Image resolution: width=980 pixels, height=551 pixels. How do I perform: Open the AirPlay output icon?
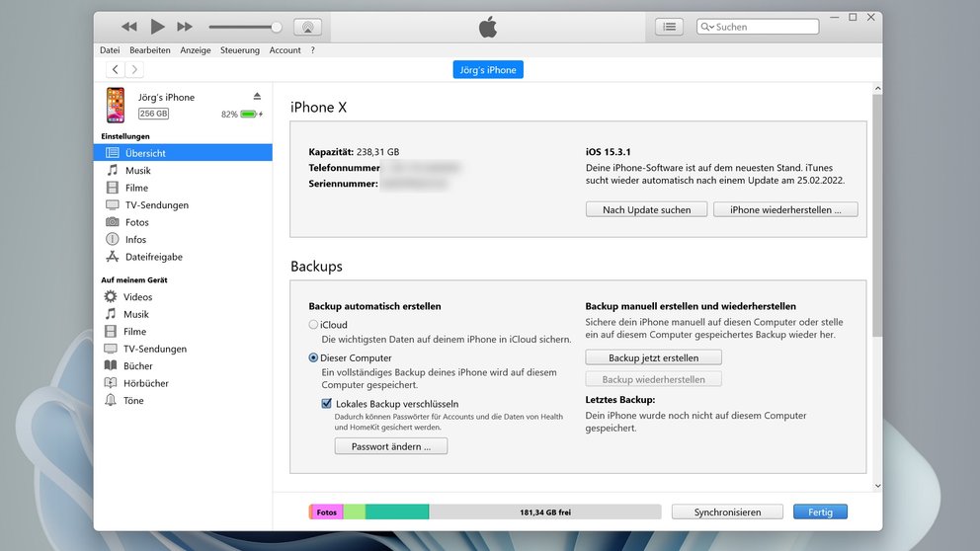(x=307, y=27)
